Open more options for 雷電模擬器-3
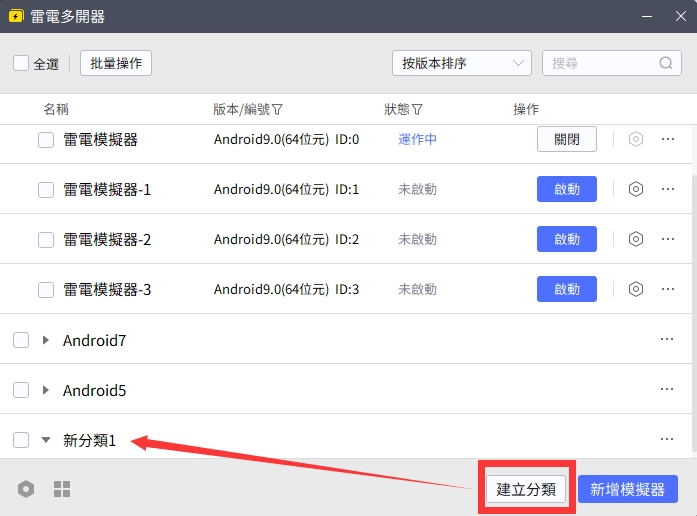This screenshot has height=516, width=697. point(668,289)
